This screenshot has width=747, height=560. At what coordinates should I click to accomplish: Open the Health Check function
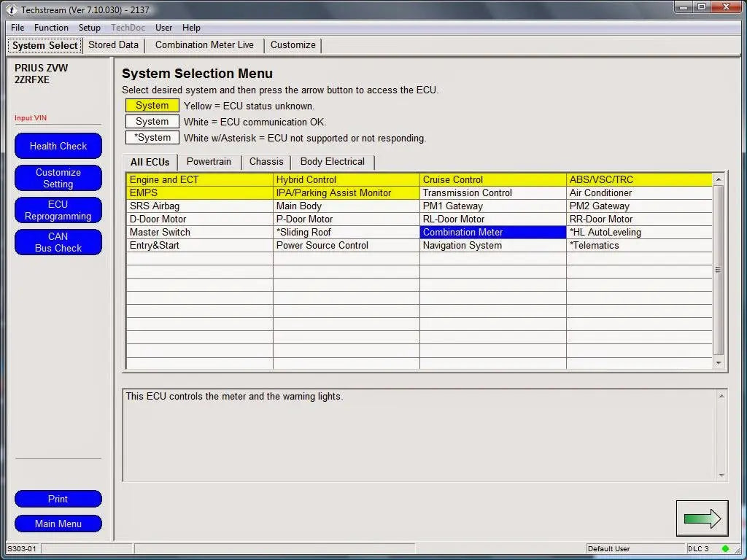coord(58,146)
